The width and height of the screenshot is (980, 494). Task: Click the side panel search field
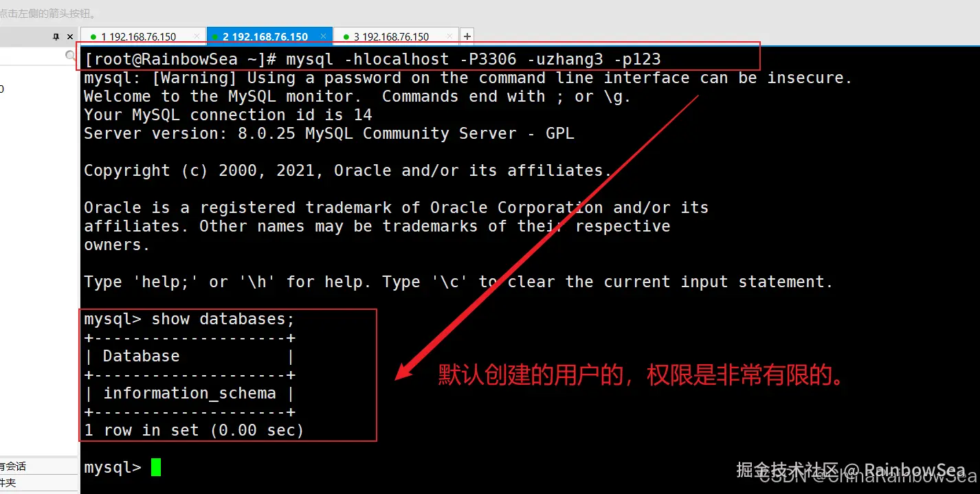pos(33,56)
